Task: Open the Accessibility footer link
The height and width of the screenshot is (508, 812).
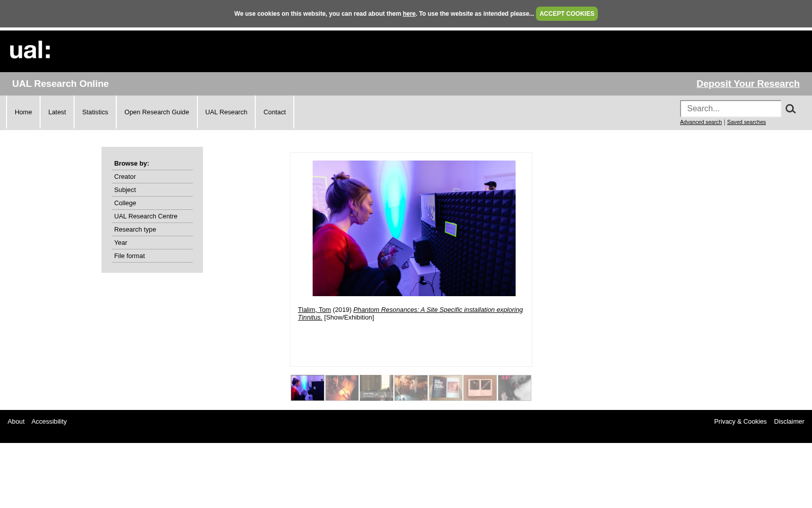Action: pos(49,422)
